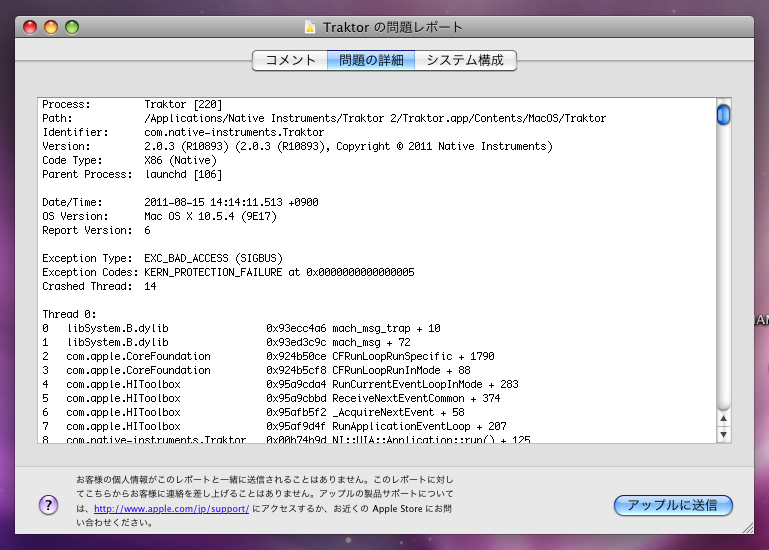The image size is (769, 550).
Task: Click 'com.native-instruments.Traktor' identifier text
Action: pos(234,132)
